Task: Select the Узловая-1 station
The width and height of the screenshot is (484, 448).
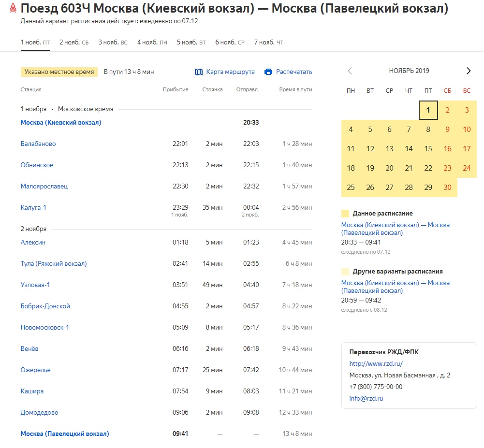Action: 35,285
